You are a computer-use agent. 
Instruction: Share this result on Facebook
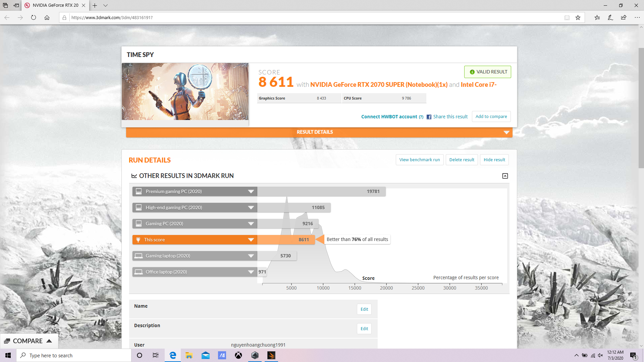pos(447,117)
